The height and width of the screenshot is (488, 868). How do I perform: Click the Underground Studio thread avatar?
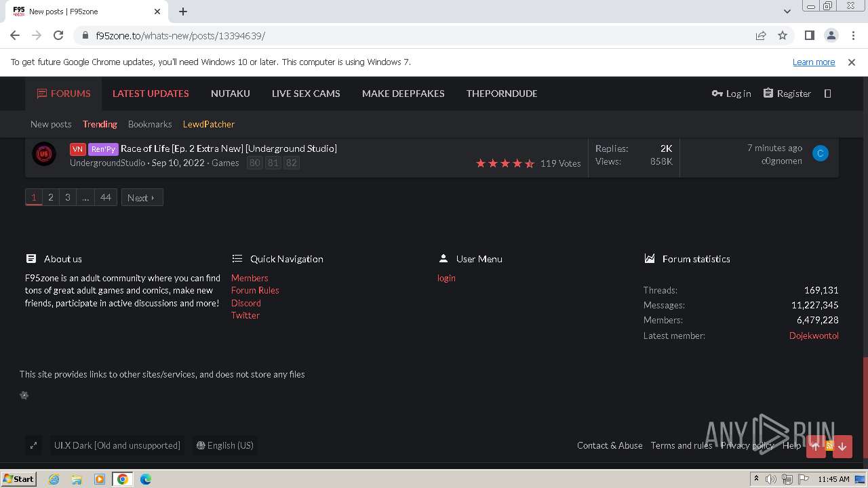tap(44, 154)
